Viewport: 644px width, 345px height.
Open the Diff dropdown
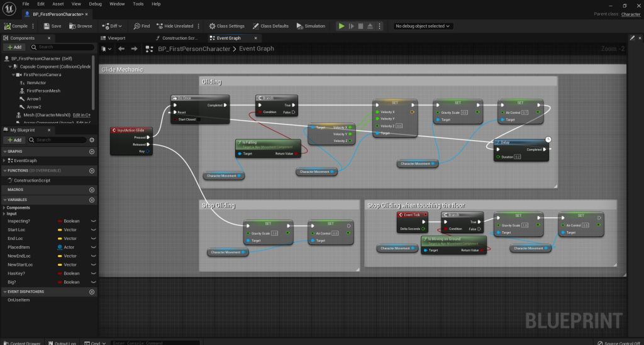(113, 26)
